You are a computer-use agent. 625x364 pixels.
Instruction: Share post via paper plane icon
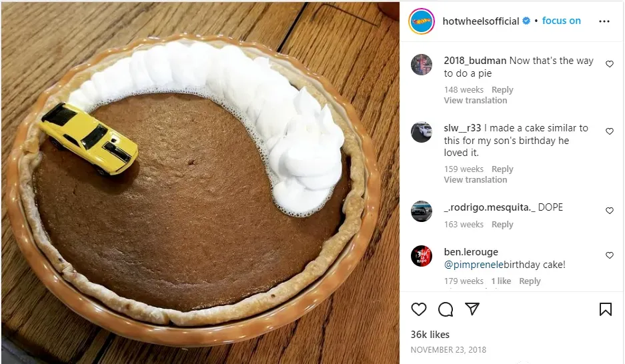click(472, 309)
